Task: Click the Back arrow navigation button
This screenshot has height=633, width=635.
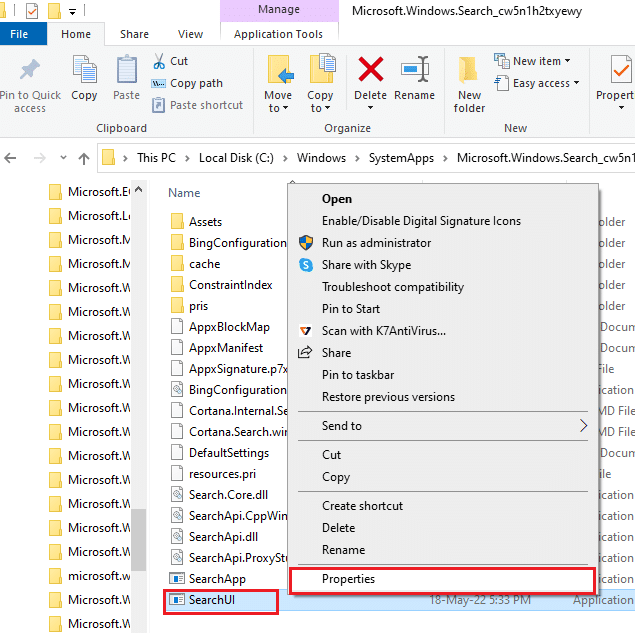Action: (10, 158)
